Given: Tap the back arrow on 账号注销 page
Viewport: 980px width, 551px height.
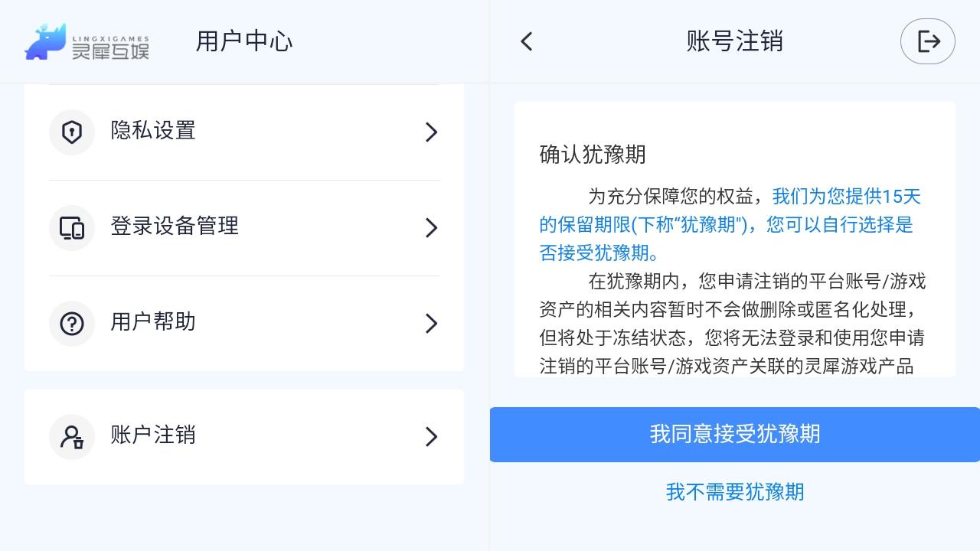Looking at the screenshot, I should [527, 41].
